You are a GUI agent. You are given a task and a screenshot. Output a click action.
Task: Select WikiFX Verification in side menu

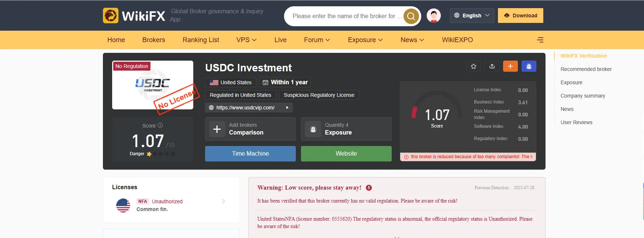click(584, 56)
